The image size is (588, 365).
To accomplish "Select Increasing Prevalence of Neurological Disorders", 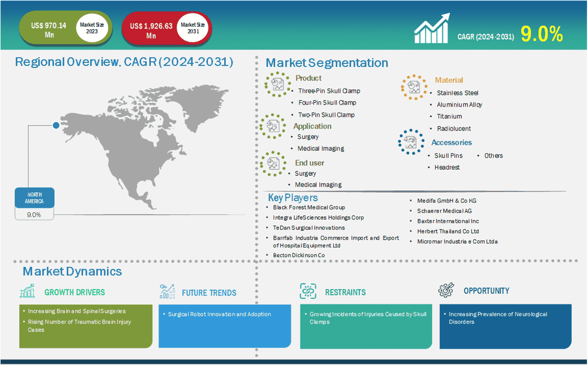I will point(498,318).
